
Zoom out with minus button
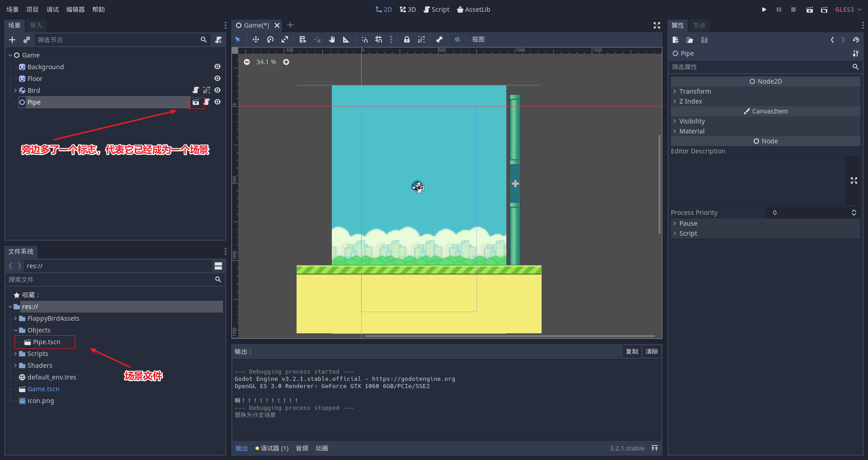[247, 62]
